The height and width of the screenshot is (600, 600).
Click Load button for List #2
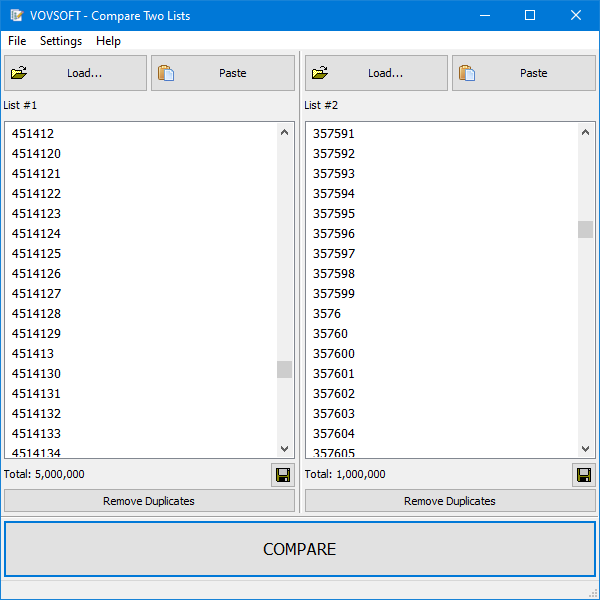pyautogui.click(x=377, y=73)
